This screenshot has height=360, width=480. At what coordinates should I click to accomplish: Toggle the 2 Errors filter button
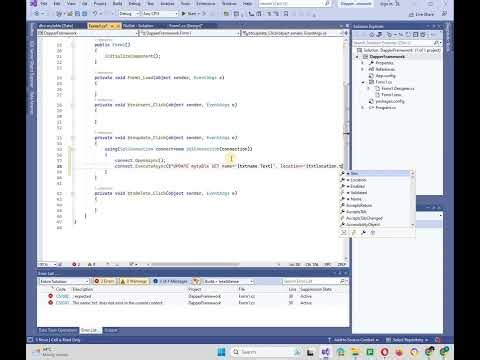click(x=104, y=281)
